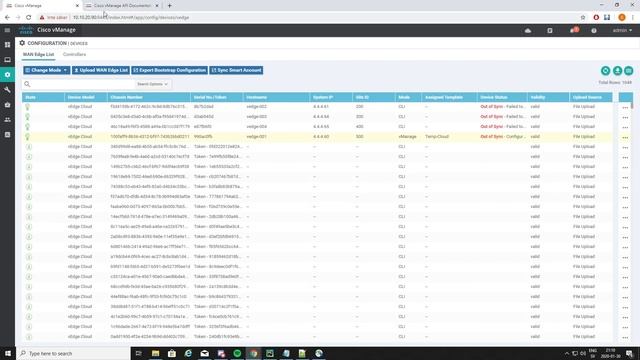The width and height of the screenshot is (640, 360).
Task: Select the Configuration gear in left sidebar
Action: 7,75
